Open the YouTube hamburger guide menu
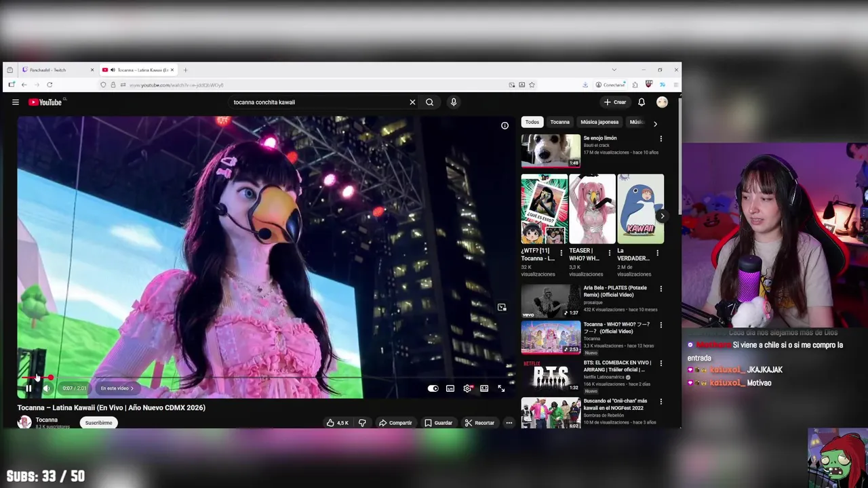Image resolution: width=868 pixels, height=488 pixels. pyautogui.click(x=15, y=102)
